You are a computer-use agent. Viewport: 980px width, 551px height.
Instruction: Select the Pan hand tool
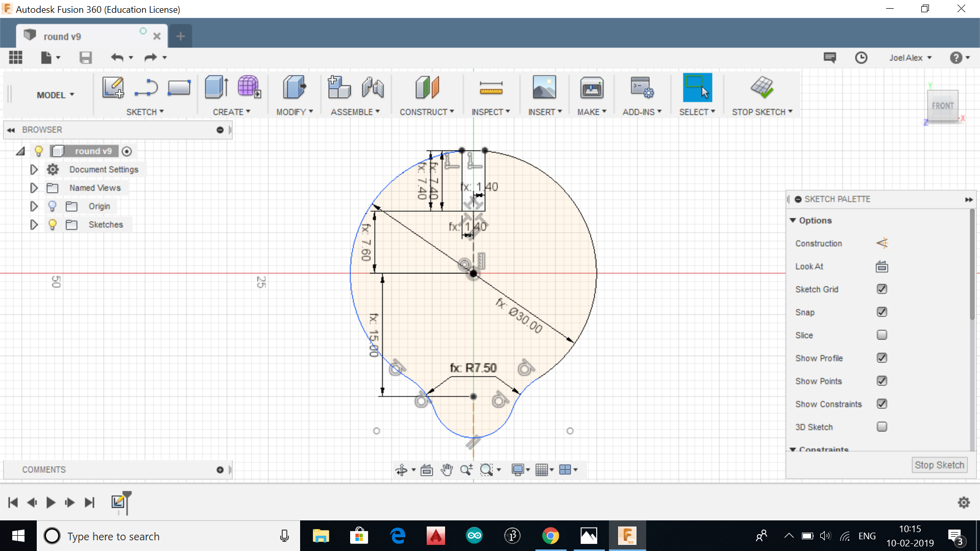pos(447,470)
